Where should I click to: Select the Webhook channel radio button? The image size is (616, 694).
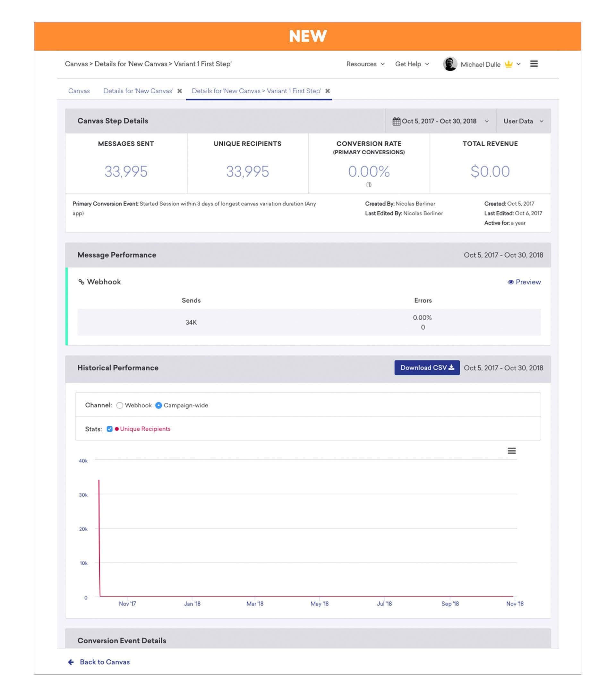[x=120, y=405]
